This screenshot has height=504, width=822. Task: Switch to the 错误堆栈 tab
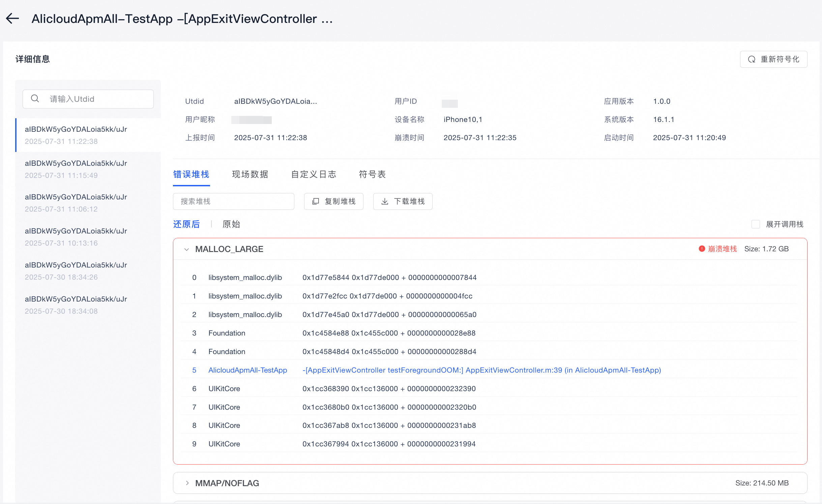tap(191, 174)
